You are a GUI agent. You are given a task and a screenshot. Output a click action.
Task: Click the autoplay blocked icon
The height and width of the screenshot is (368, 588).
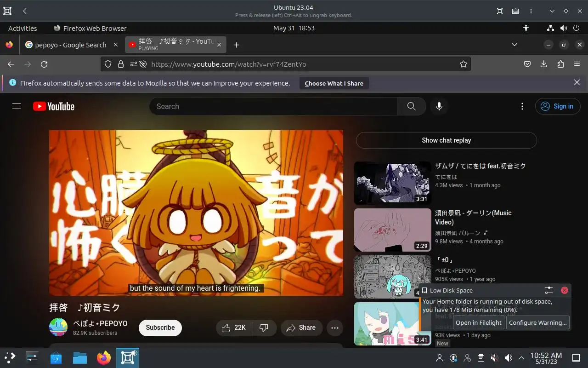coord(143,64)
